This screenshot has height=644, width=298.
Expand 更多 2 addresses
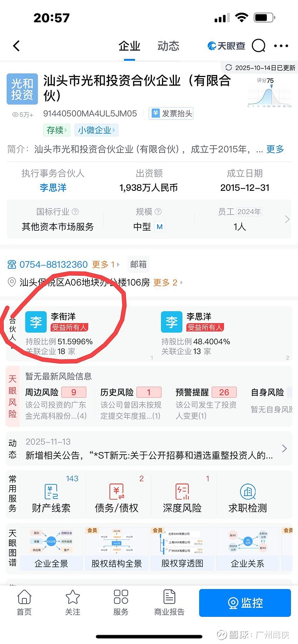[x=168, y=282]
